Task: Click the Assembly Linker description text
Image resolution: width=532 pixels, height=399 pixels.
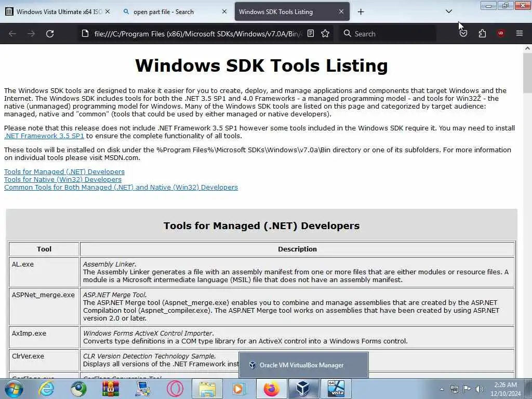Action: pos(109,264)
